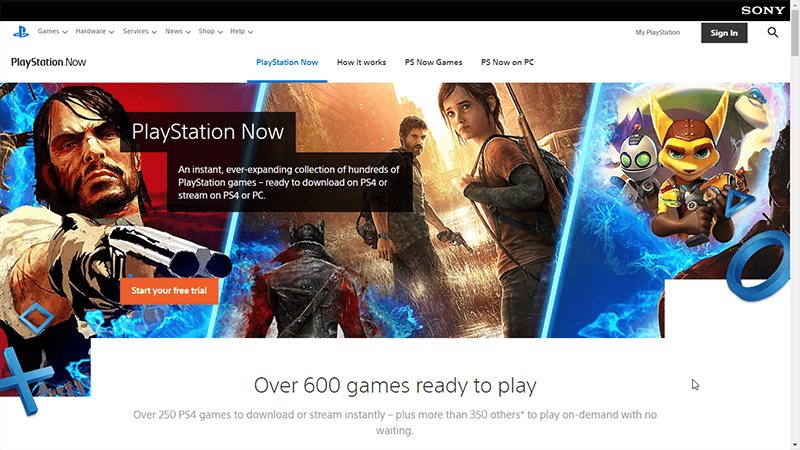Click the PlayStation Now wordmark

pos(48,62)
